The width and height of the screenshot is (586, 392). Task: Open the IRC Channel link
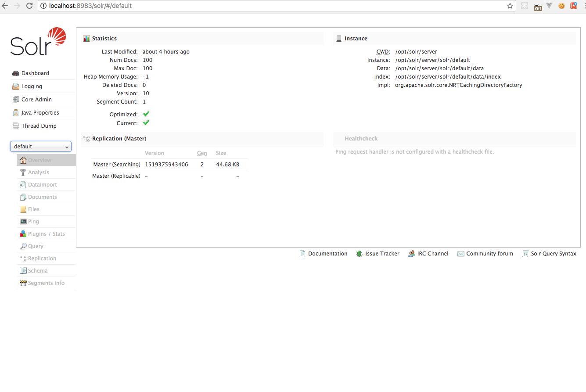432,254
